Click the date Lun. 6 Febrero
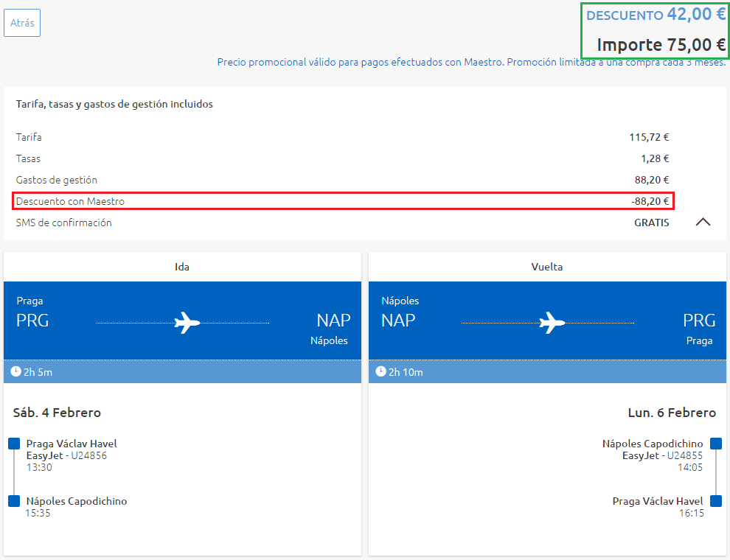 (672, 413)
